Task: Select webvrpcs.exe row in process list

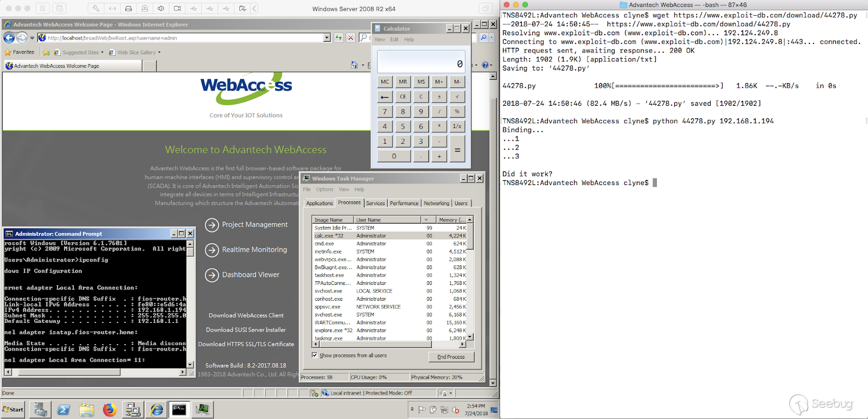Action: point(390,259)
